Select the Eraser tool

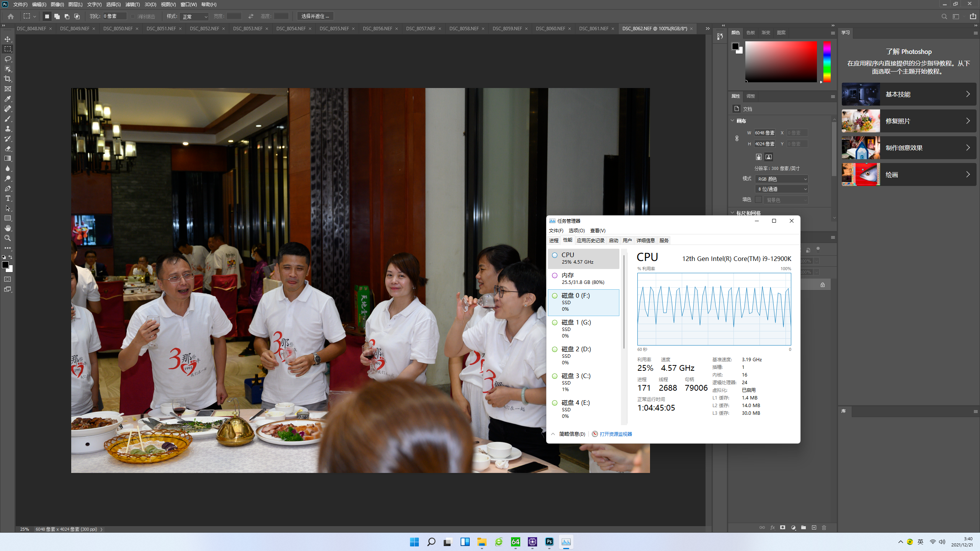[x=8, y=148]
